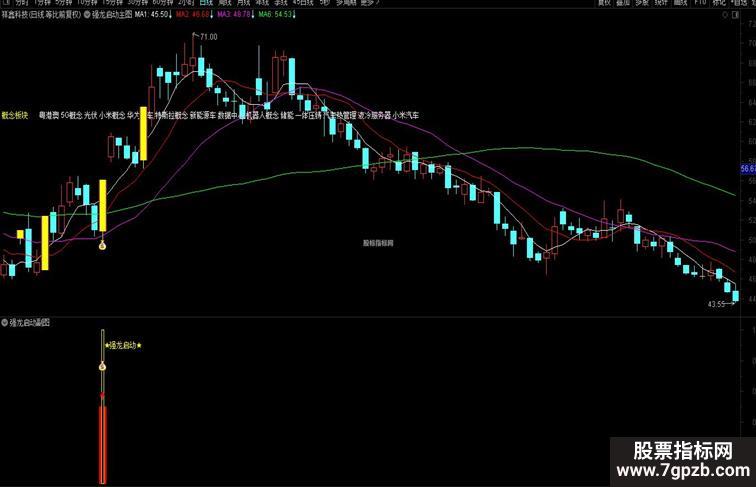This screenshot has width=756, height=487.
Task: Switch to the 日线 daily period tab
Action: click(x=206, y=2)
